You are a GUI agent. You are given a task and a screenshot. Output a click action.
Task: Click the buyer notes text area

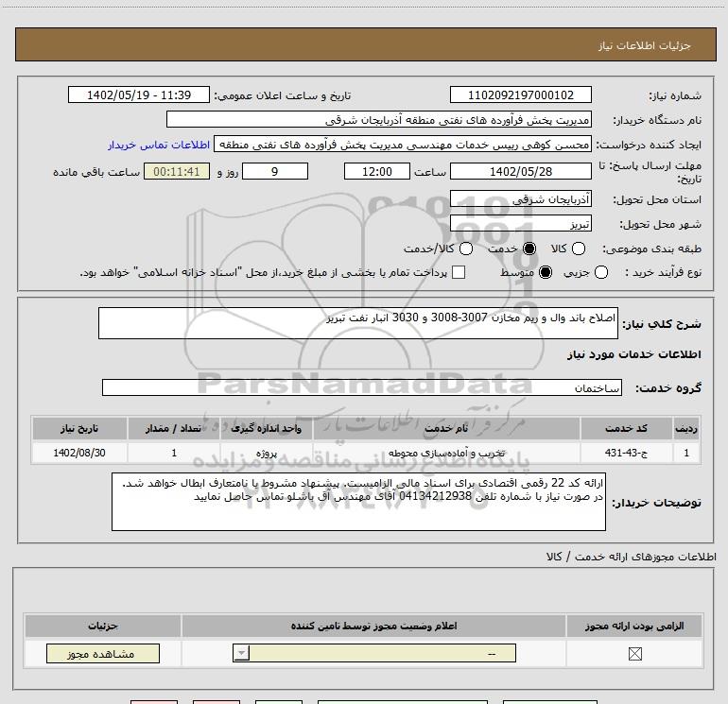(x=358, y=502)
